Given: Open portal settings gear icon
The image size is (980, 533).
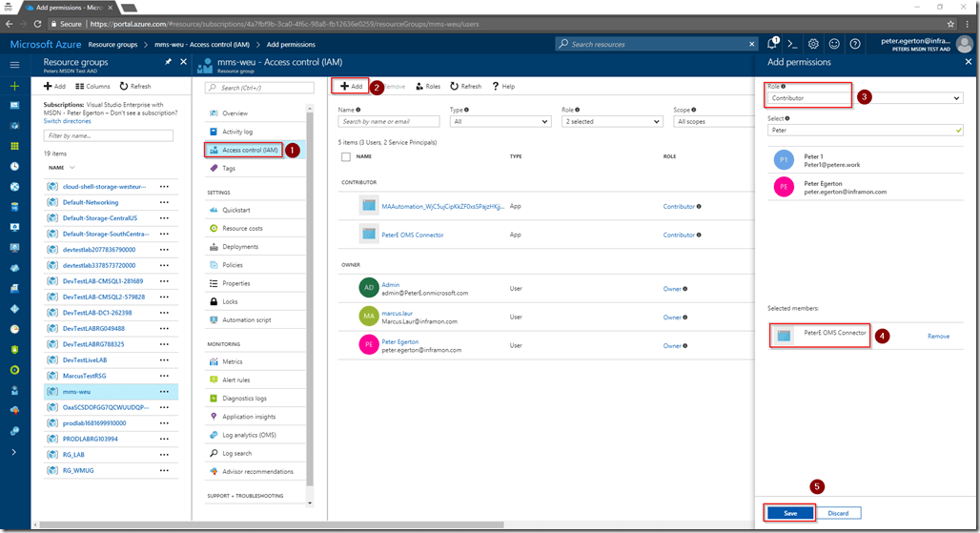Looking at the screenshot, I should tap(813, 44).
